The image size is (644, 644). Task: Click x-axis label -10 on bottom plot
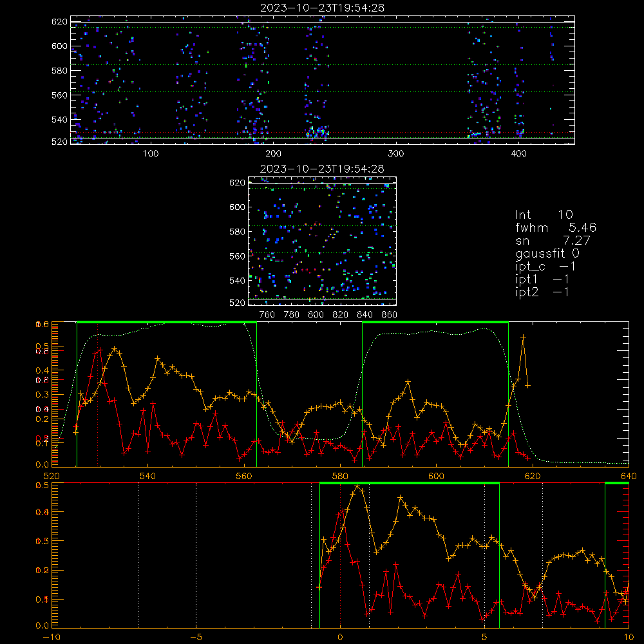click(52, 638)
